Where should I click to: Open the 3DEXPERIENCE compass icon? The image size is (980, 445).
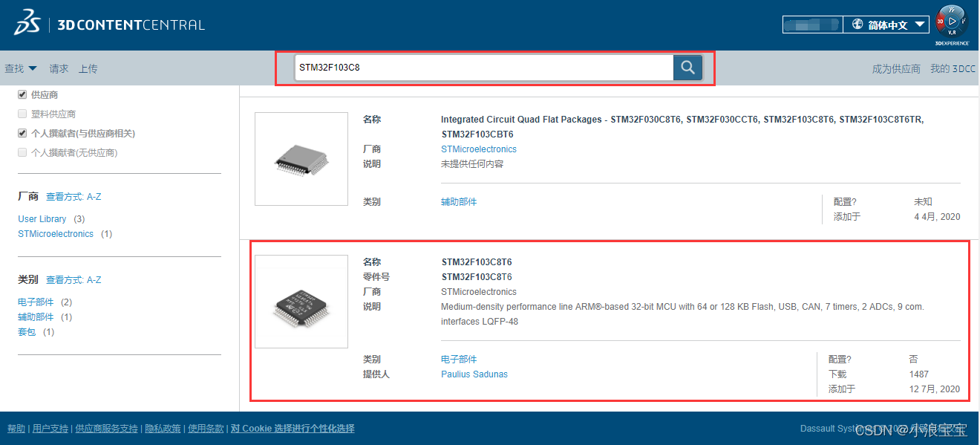point(952,23)
